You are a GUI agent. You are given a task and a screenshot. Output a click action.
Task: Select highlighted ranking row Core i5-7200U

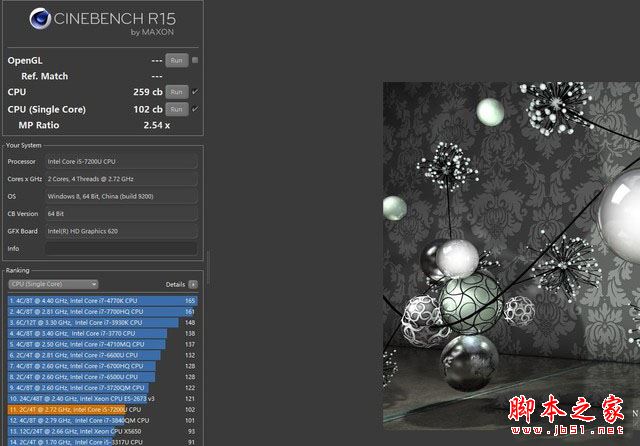102,410
